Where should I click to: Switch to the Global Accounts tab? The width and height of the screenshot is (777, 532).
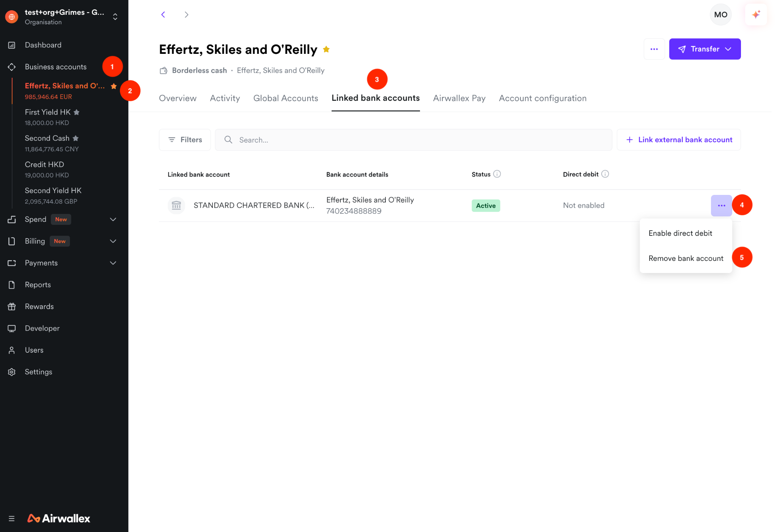coord(286,99)
